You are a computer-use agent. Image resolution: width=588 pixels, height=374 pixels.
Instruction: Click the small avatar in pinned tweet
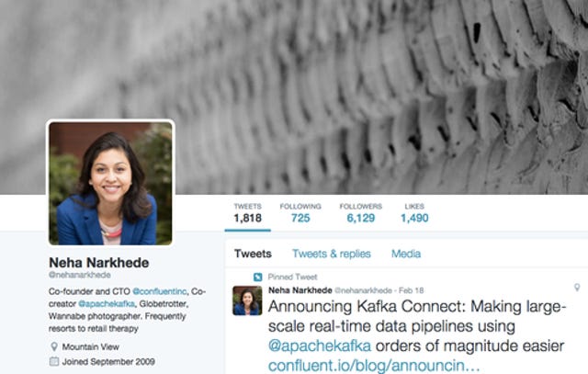[247, 300]
